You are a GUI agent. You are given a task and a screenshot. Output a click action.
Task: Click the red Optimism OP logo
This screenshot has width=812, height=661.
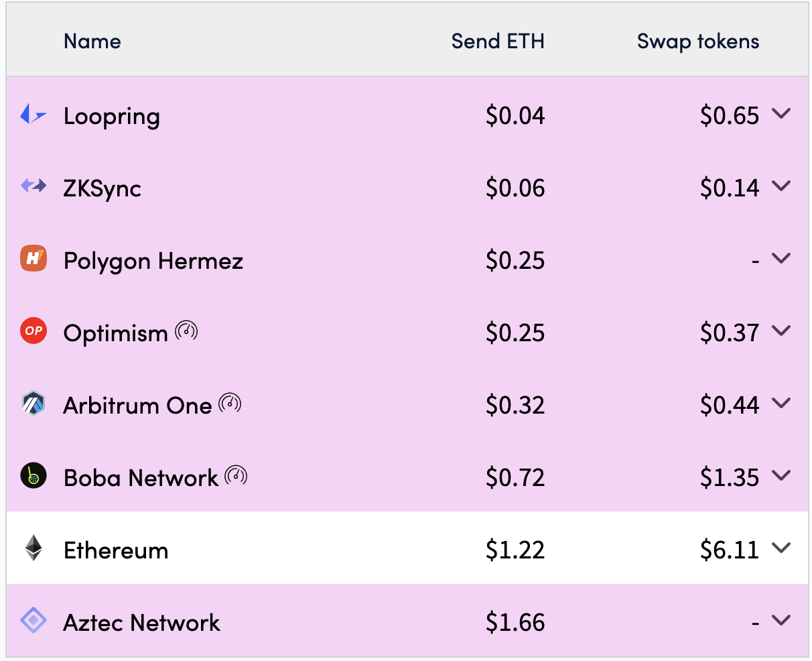coord(33,331)
